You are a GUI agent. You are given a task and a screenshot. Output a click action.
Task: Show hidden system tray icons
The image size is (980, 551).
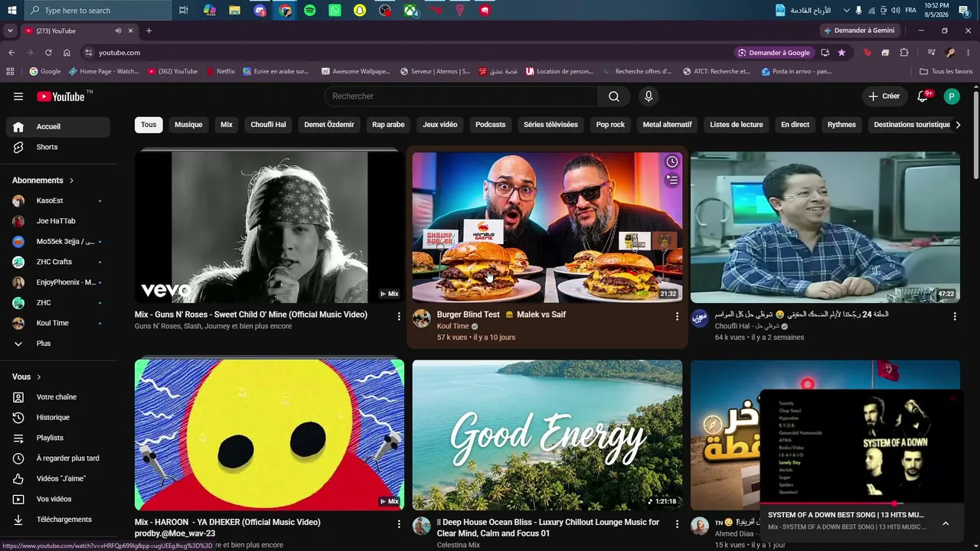(x=846, y=10)
